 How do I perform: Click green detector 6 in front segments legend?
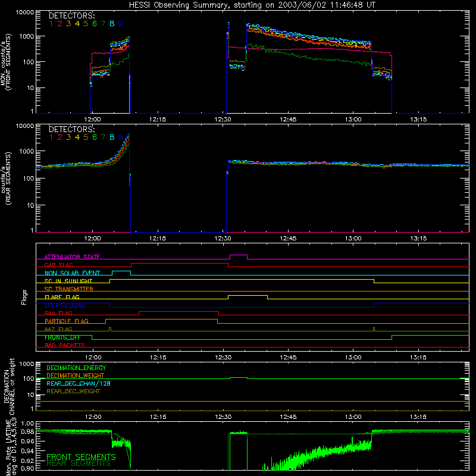point(95,24)
